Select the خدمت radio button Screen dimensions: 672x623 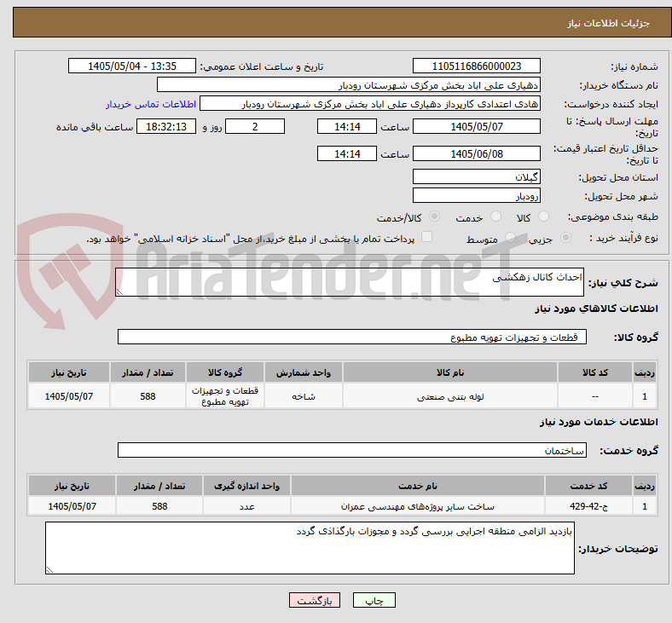pyautogui.click(x=495, y=216)
